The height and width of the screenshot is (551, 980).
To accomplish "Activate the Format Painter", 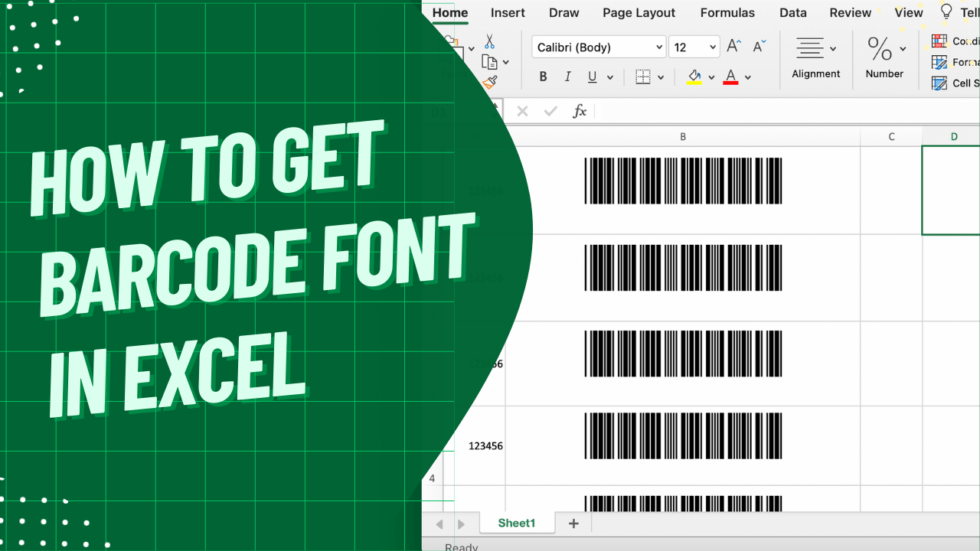I will (x=488, y=82).
